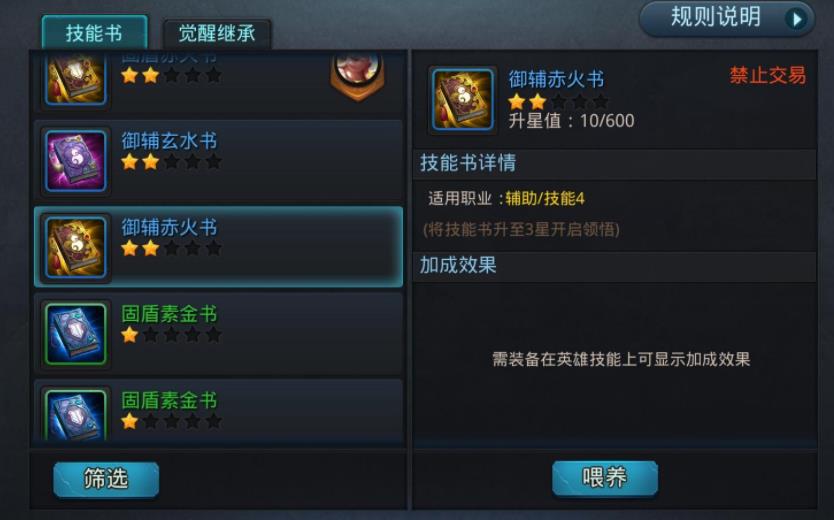Click the large 御辅赤火书 icon in detail panel

pos(463,99)
